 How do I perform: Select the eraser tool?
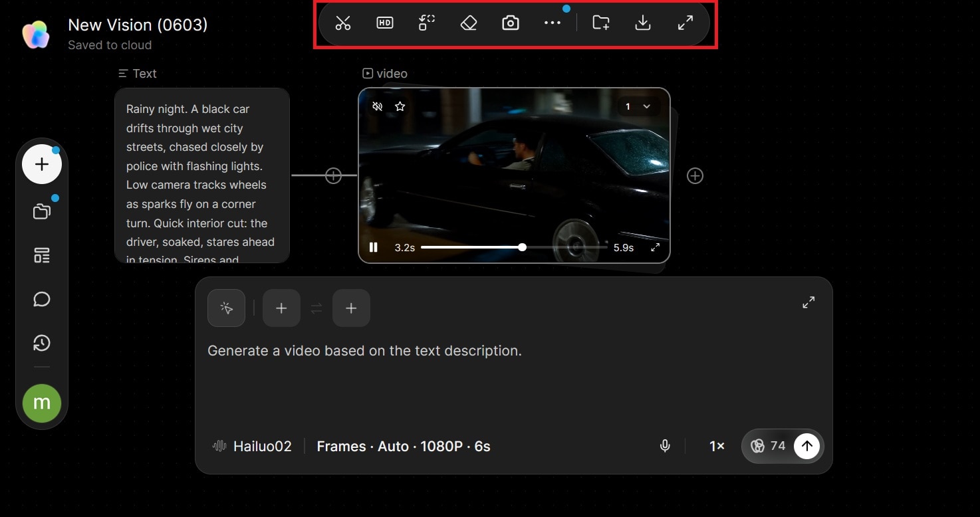click(x=469, y=23)
